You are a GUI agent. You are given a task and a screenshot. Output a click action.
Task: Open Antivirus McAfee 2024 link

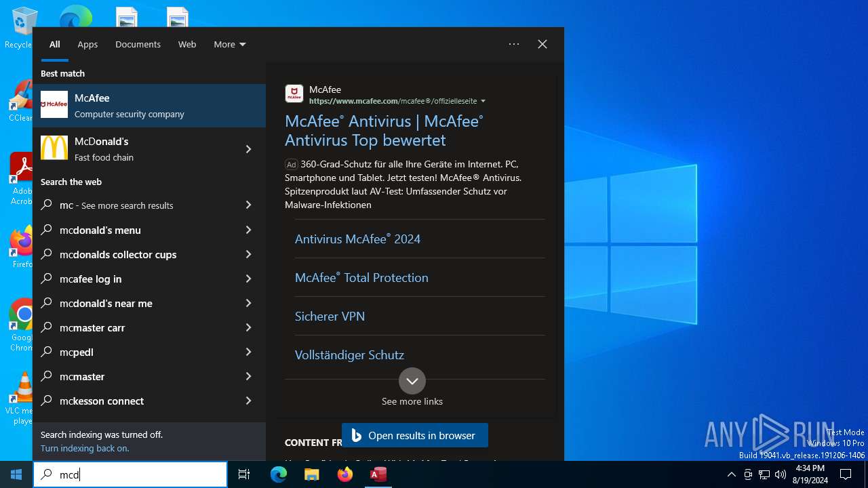(x=357, y=239)
